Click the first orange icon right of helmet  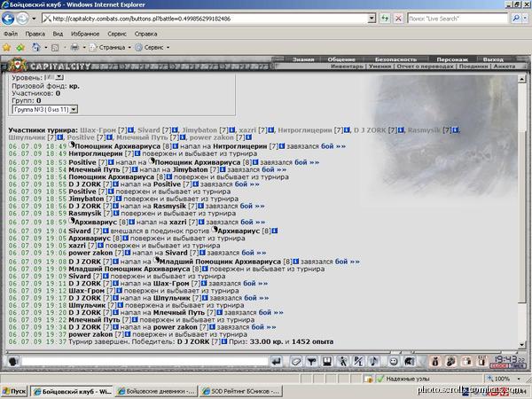click(x=435, y=362)
